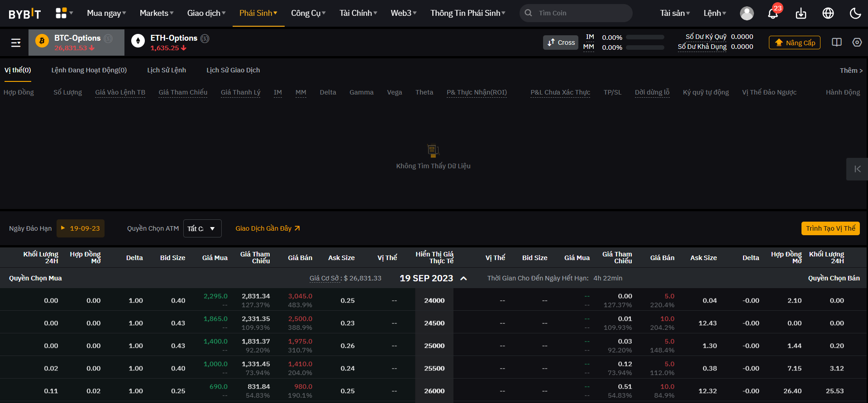Select the BTC-Options tab
Image resolution: width=868 pixels, height=403 pixels.
(x=76, y=43)
